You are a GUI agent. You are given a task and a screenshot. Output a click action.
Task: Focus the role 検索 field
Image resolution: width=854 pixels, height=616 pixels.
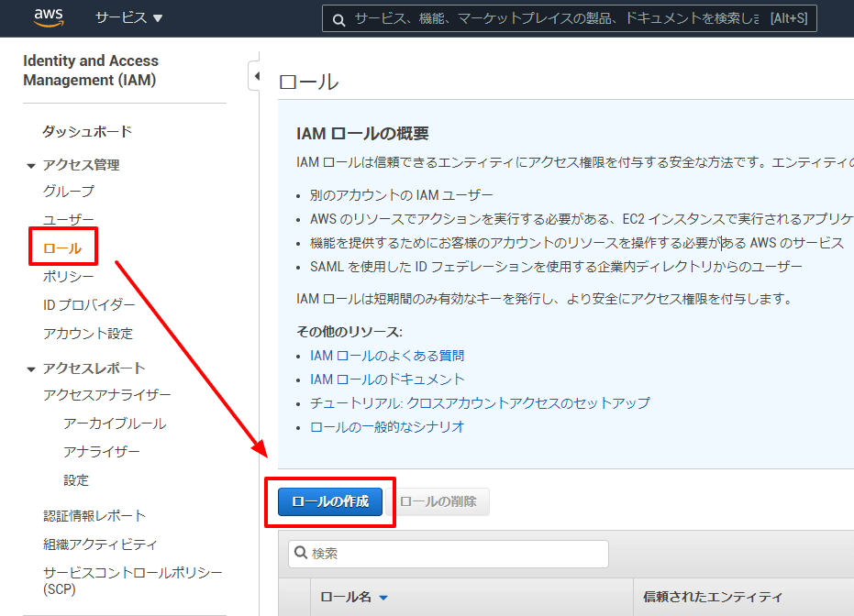(x=449, y=554)
